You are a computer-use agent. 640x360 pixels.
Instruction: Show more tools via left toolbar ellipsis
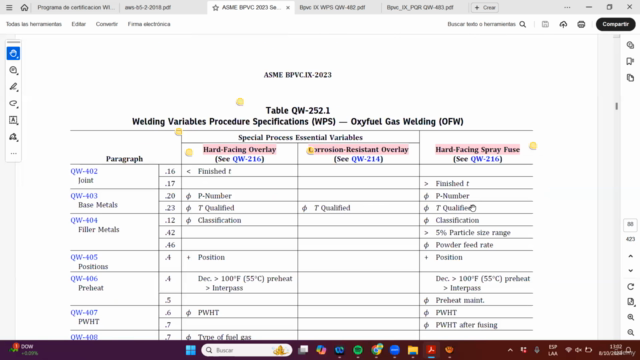pyautogui.click(x=13, y=154)
